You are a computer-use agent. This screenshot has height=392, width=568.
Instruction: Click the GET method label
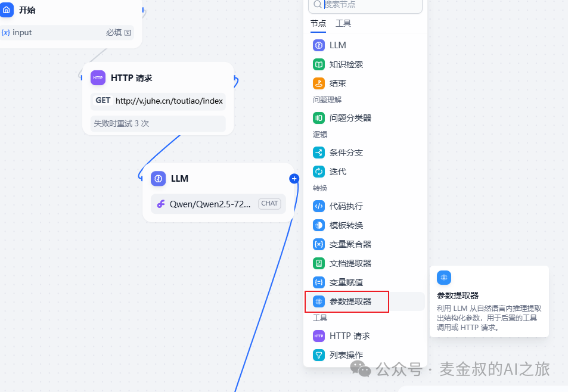coord(103,101)
